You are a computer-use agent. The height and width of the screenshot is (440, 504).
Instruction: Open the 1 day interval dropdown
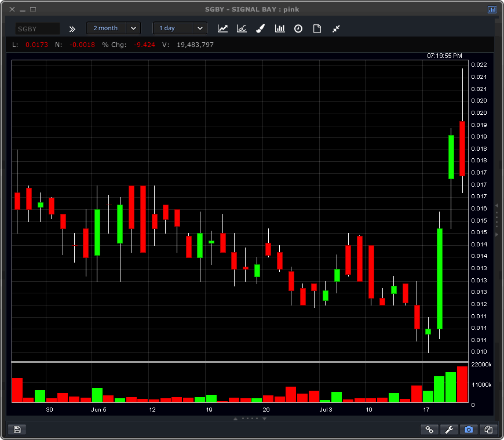click(180, 28)
